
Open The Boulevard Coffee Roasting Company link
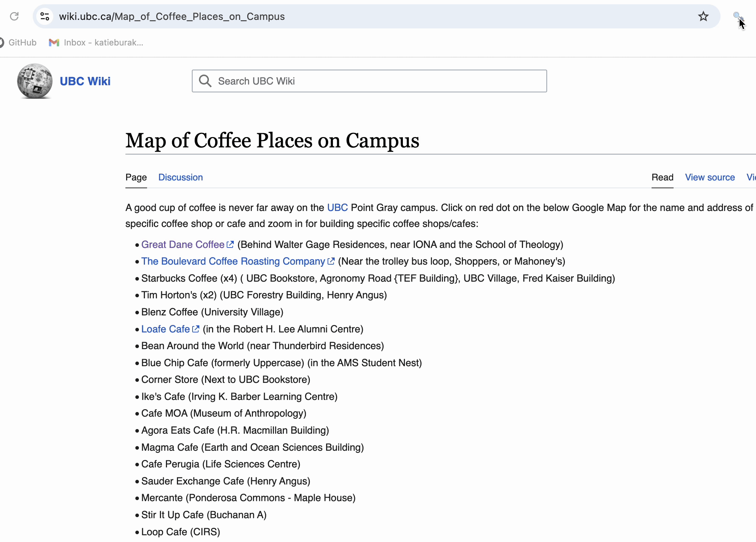point(233,261)
